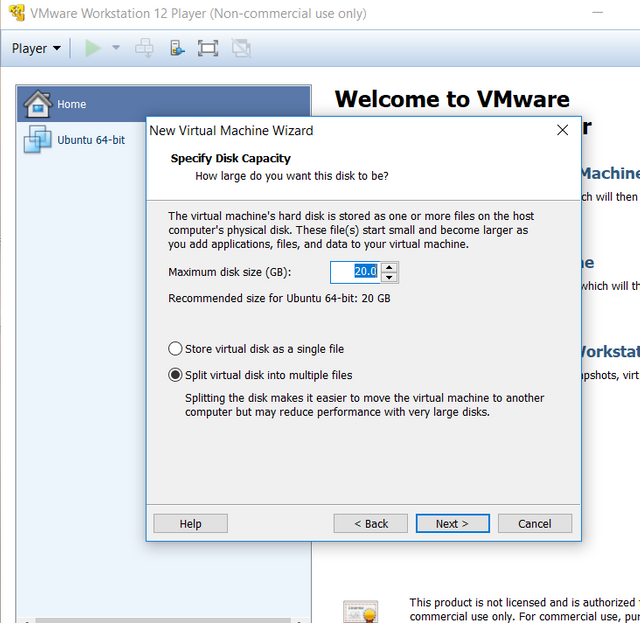Click Send Ctrl+Alt+Del toolbar icon

coord(144,48)
